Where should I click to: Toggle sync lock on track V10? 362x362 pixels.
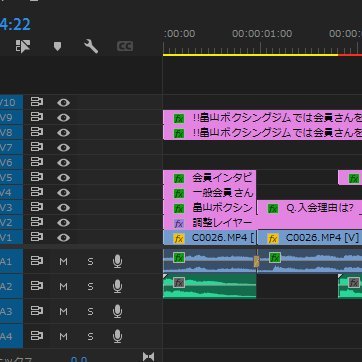(x=37, y=102)
